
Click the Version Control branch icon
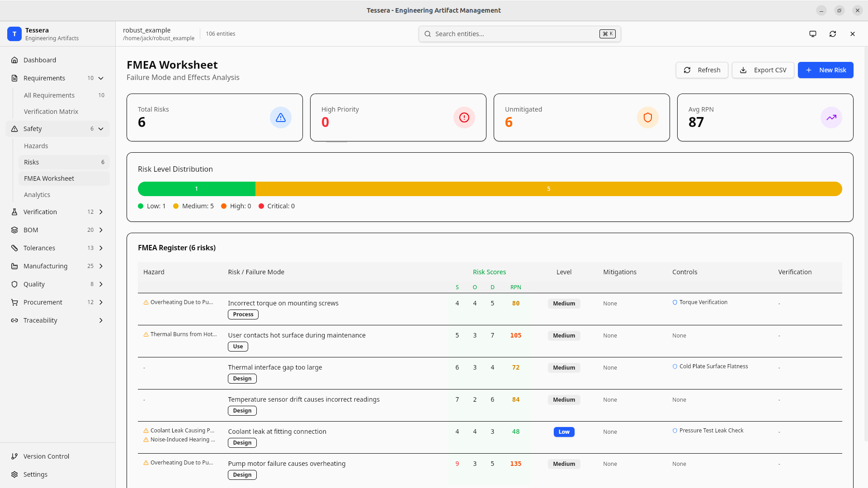(14, 456)
